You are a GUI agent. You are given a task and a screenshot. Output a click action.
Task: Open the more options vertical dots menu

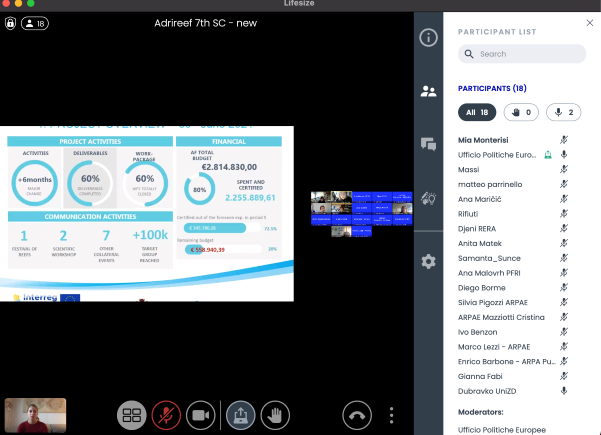392,414
